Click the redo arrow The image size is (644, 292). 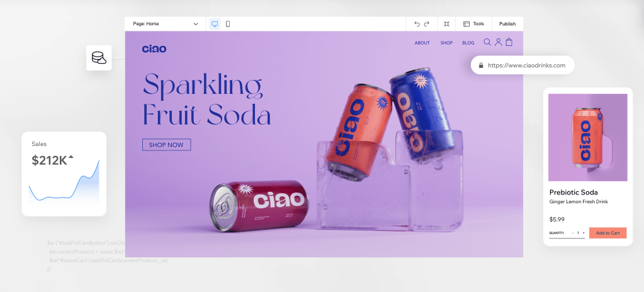pos(427,24)
